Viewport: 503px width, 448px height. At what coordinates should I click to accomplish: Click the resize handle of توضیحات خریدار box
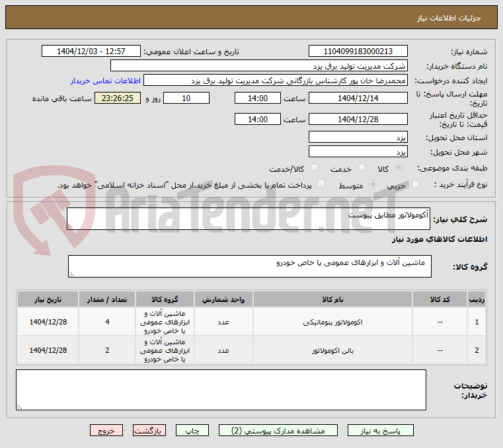(20, 406)
